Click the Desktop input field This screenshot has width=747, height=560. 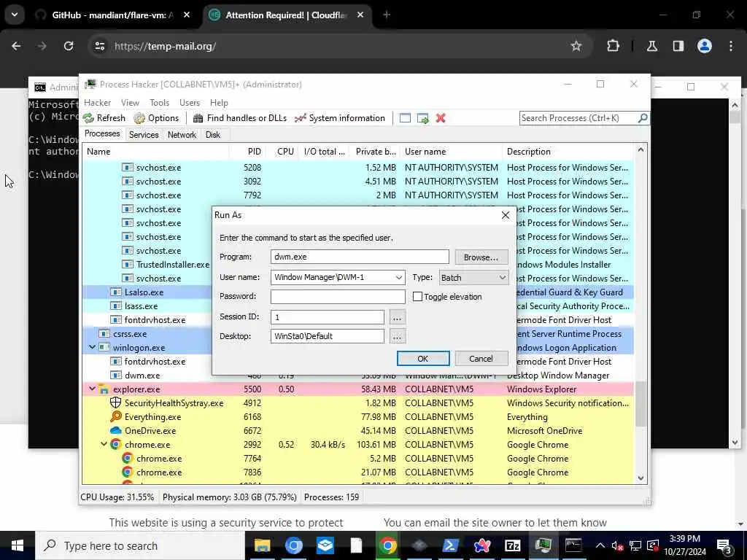click(x=328, y=336)
